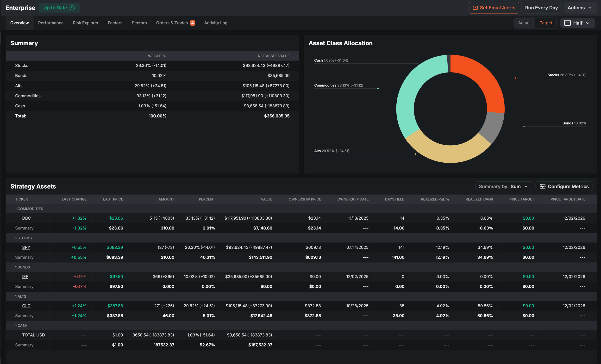Click the Half layout panel icon
601x364 pixels.
[567, 23]
